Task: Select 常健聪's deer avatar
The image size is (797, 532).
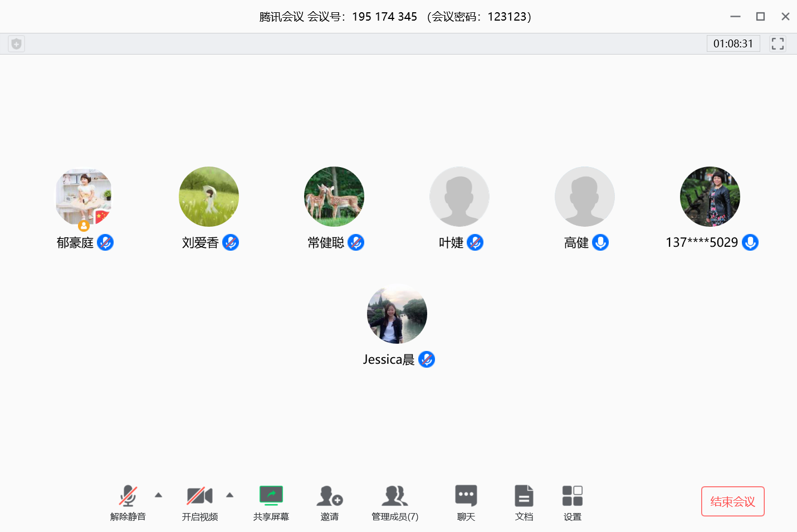Action: pos(334,197)
